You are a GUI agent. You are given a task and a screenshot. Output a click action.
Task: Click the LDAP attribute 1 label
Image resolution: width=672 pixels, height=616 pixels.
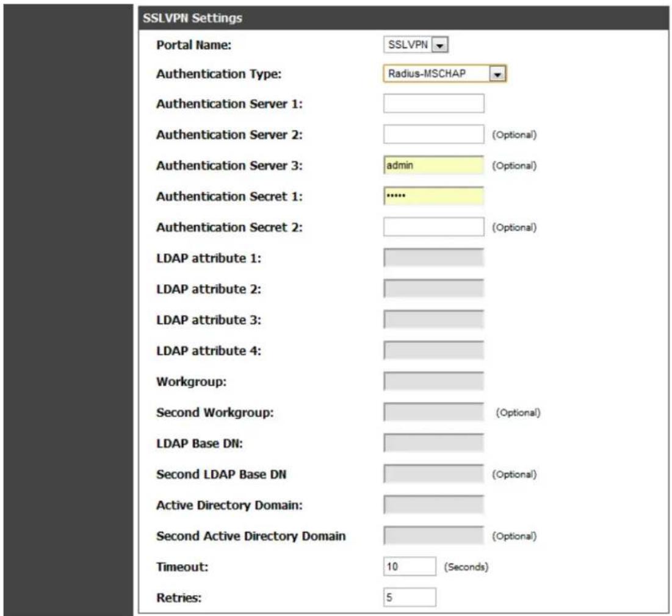[x=209, y=259]
